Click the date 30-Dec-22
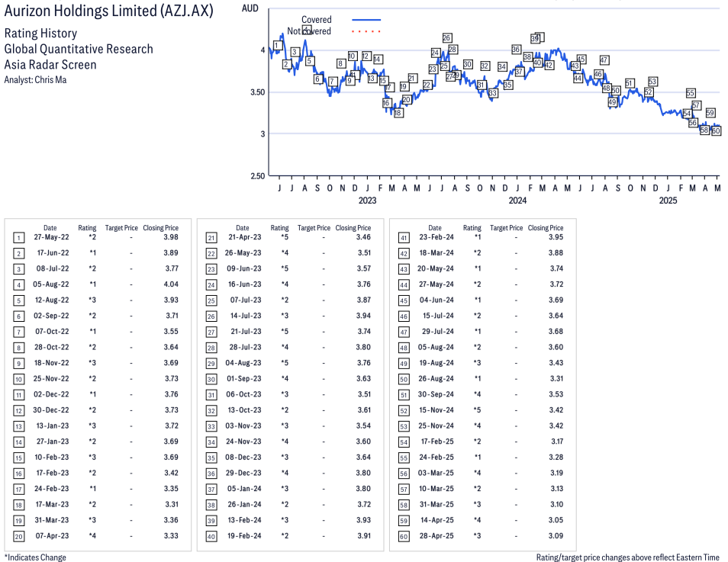The height and width of the screenshot is (562, 728). tap(50, 409)
